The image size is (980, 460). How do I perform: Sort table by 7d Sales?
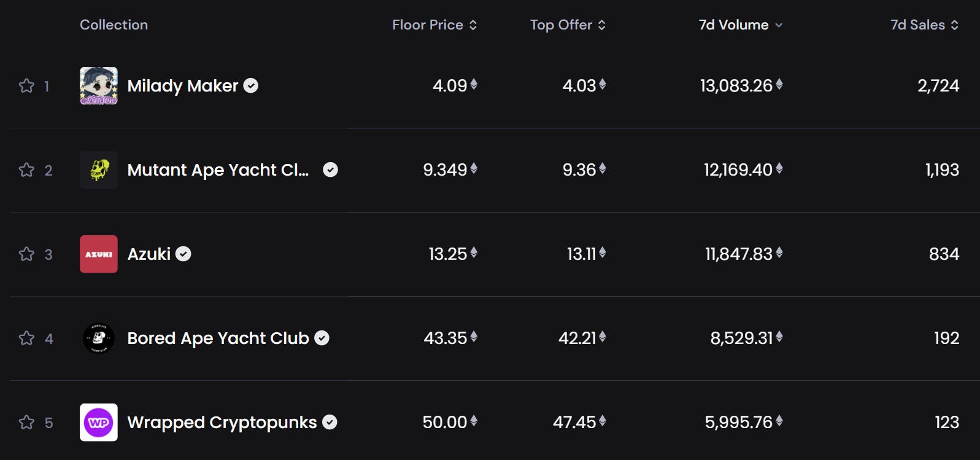point(925,25)
